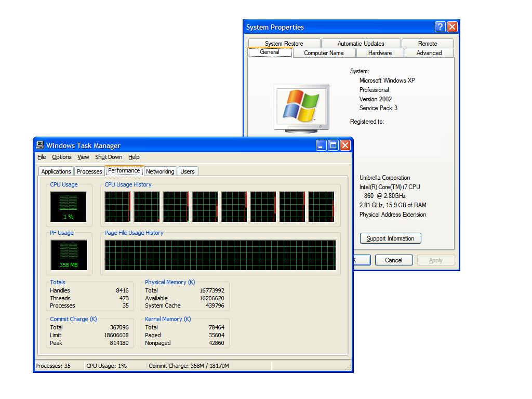
Task: Click Kernel Memory Total 78464
Action: tap(217, 327)
